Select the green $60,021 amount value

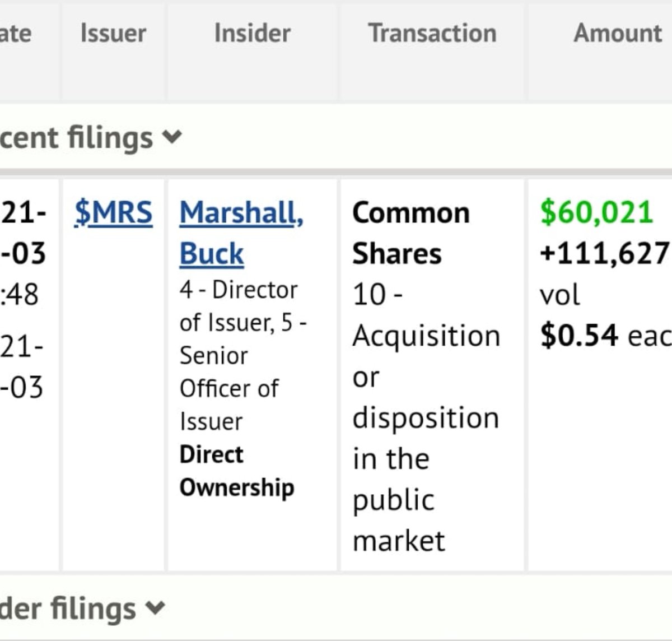click(x=596, y=213)
